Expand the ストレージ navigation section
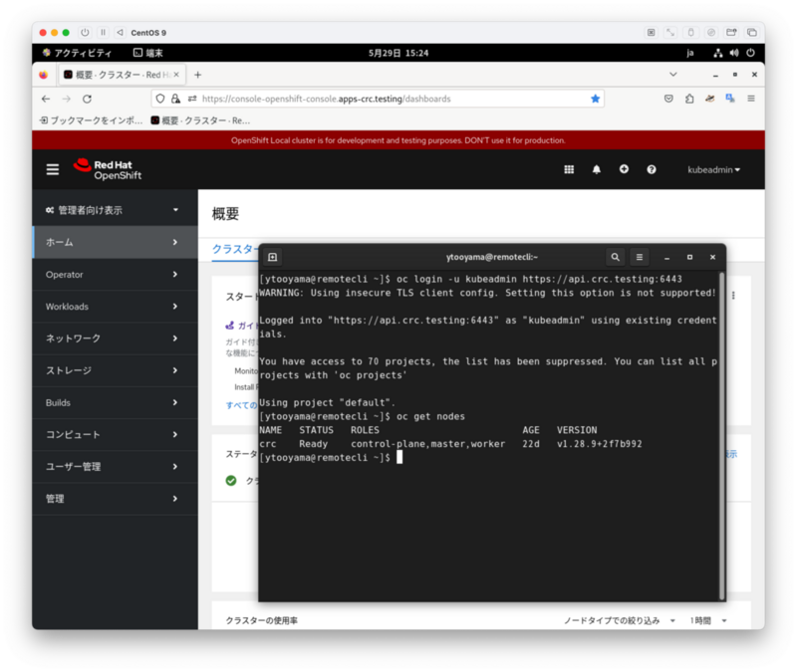797x672 pixels. click(x=115, y=370)
